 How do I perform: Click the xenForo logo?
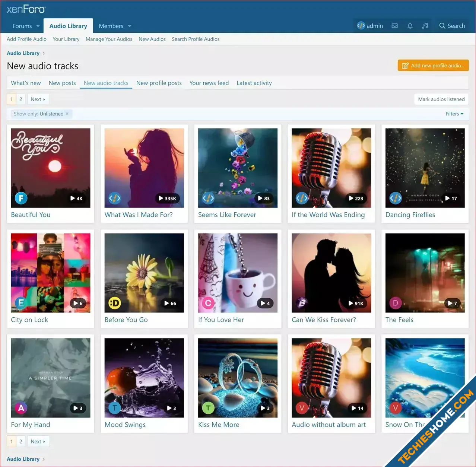pos(26,9)
